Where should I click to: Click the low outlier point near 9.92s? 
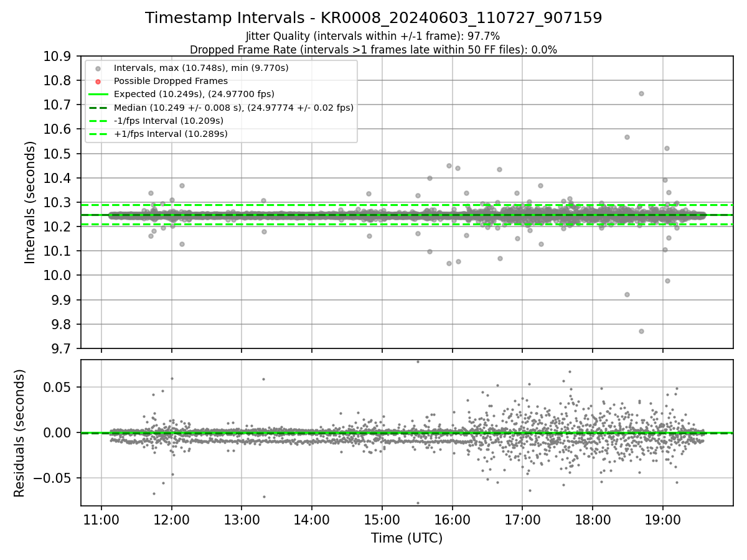627,294
